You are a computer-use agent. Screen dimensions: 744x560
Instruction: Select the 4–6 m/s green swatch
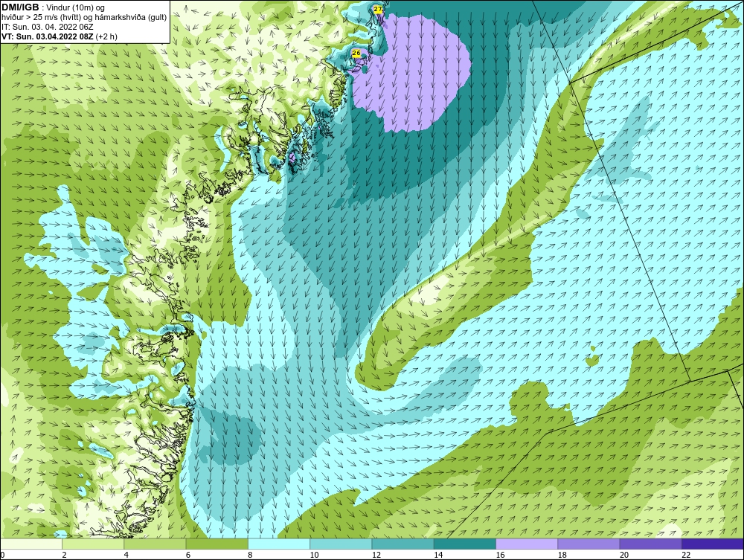point(155,544)
